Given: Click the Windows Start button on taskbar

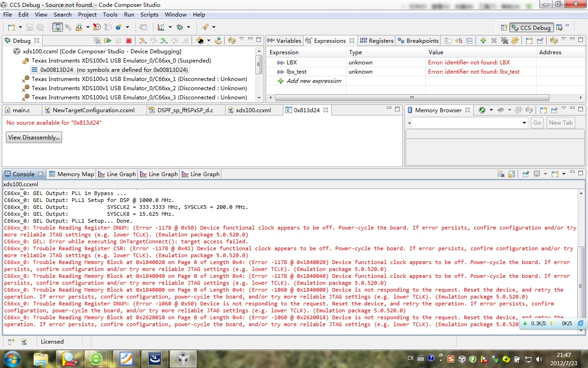Looking at the screenshot, I should 11,358.
